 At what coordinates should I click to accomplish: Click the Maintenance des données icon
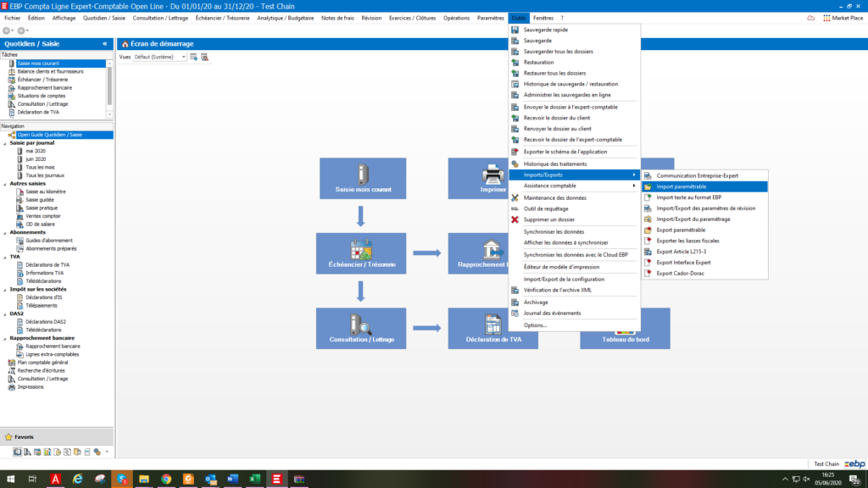(515, 197)
